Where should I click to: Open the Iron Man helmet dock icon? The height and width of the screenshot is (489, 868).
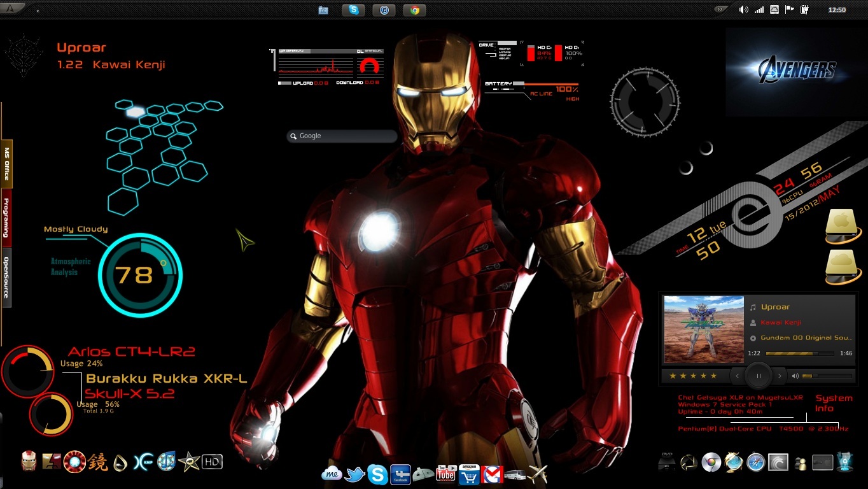point(29,460)
